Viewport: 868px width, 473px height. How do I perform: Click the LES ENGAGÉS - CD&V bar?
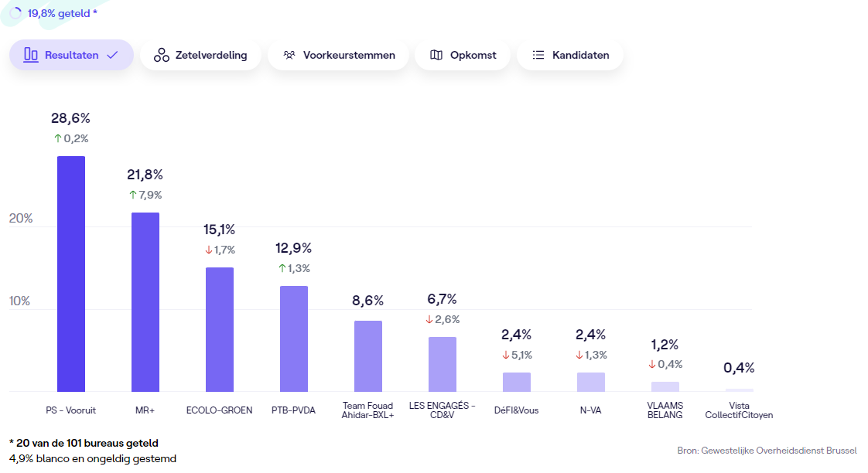[x=443, y=364]
